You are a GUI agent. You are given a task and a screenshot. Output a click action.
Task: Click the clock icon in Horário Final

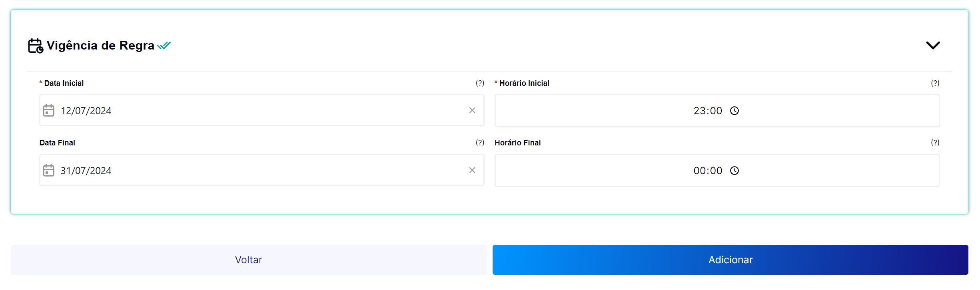click(x=735, y=171)
